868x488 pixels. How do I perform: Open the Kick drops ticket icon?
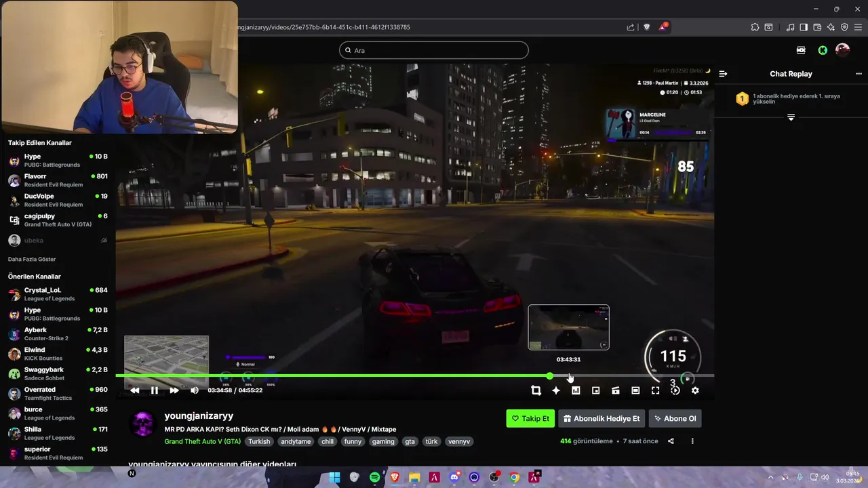tap(802, 50)
